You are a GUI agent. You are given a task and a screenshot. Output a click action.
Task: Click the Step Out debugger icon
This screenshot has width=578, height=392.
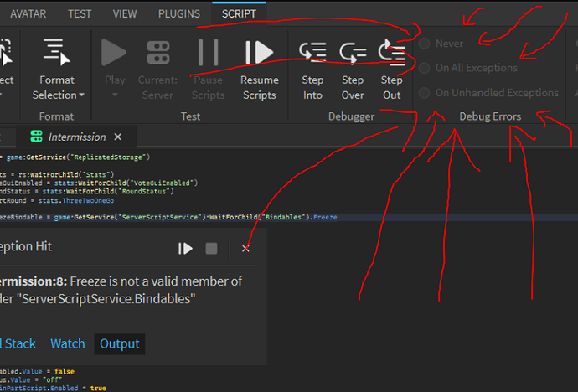pos(391,52)
